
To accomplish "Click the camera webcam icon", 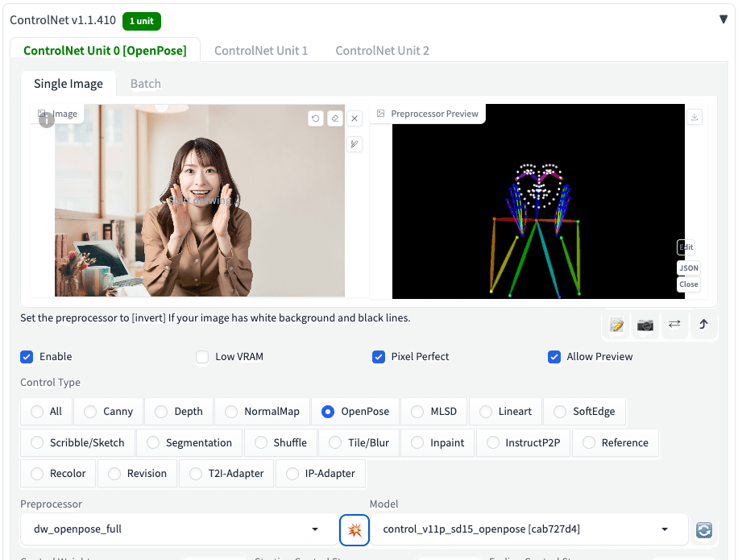I will 645,325.
